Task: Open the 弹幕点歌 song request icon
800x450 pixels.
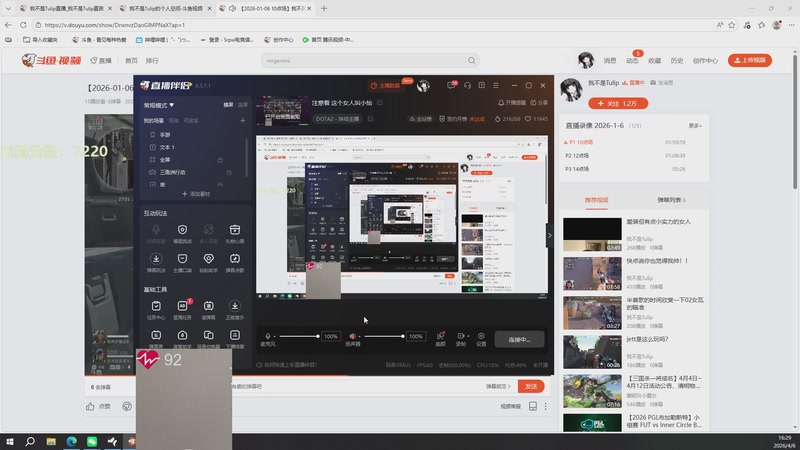Action: (x=235, y=259)
